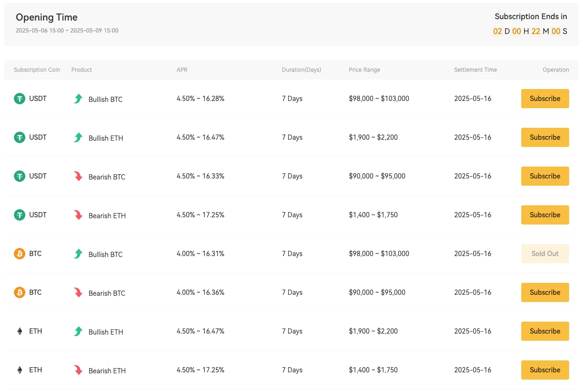Screen dimensions: 583x392
Task: Click the APR column header
Action: click(182, 70)
